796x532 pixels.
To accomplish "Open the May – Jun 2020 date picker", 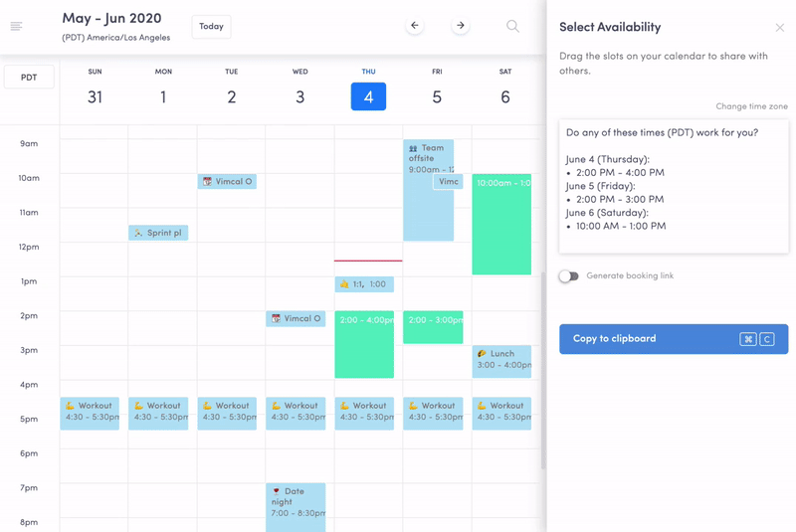I will pos(111,19).
